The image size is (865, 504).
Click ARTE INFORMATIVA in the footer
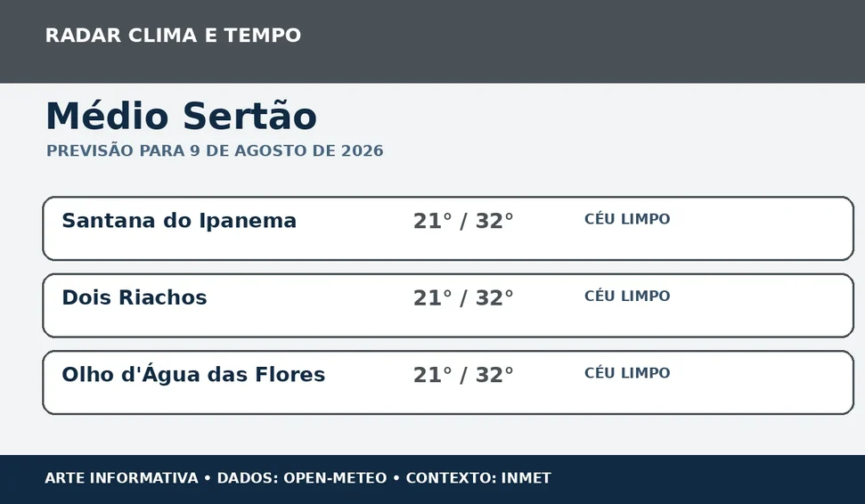121,477
